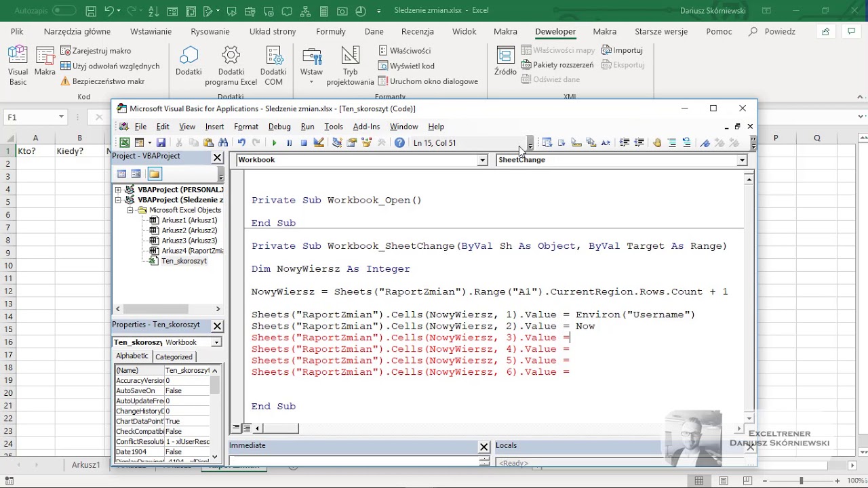Viewport: 868px width, 488px height.
Task: Click Uruchom okno dialogowe button
Action: [428, 81]
